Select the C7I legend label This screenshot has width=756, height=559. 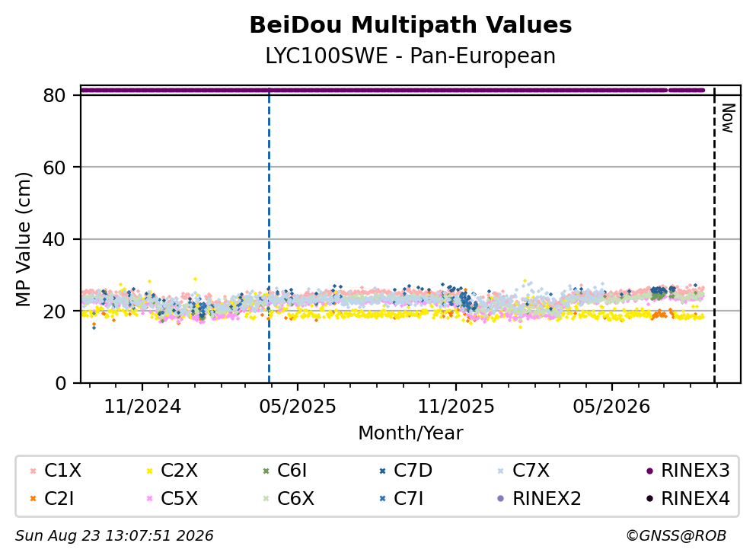(408, 499)
